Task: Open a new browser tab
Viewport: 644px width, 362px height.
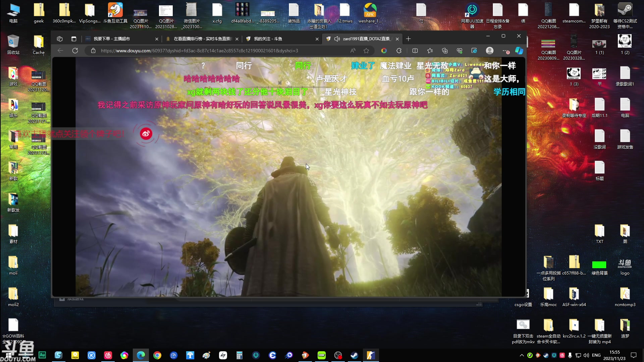Action: [x=408, y=39]
